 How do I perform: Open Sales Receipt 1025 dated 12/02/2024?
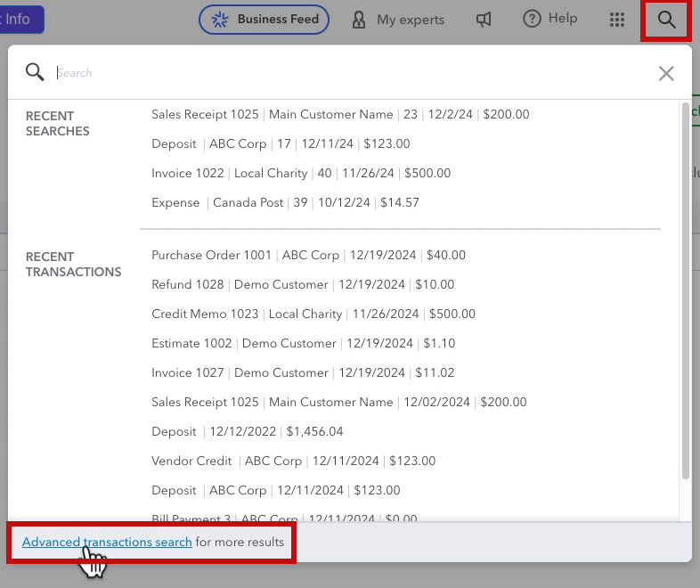point(338,403)
